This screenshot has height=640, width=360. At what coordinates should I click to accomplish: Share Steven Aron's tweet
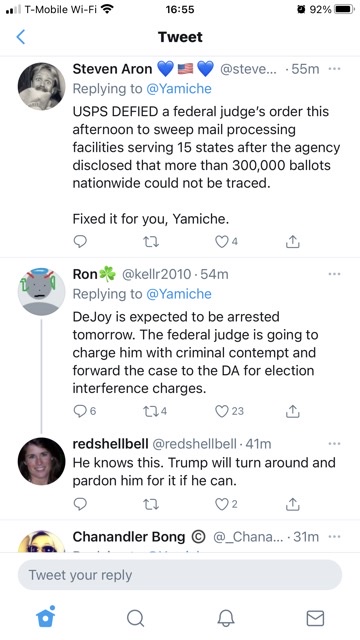[292, 242]
